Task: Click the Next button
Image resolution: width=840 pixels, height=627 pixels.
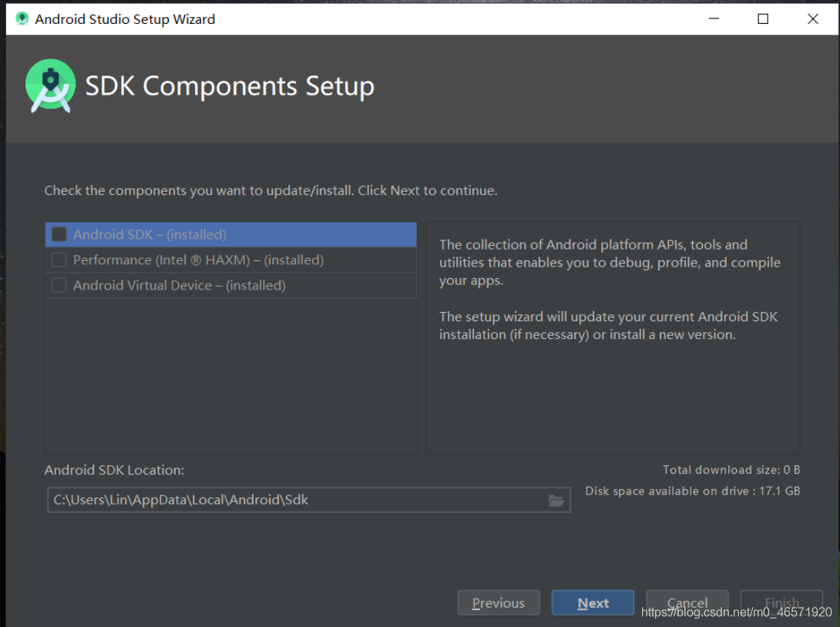Action: pyautogui.click(x=593, y=603)
